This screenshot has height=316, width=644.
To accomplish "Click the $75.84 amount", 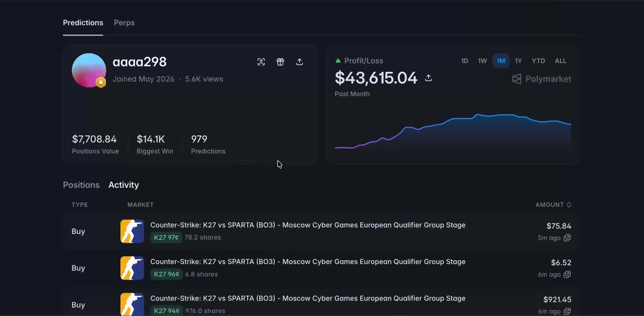I will [559, 226].
